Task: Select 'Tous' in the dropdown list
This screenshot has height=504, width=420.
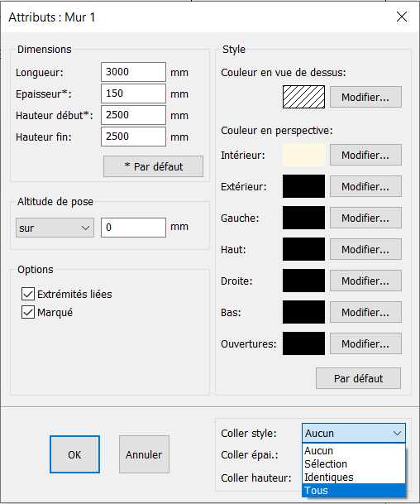Action: pos(354,491)
